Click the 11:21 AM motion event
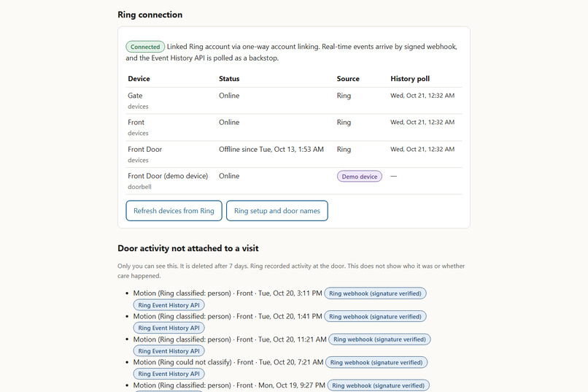The image size is (588, 392). (x=230, y=339)
